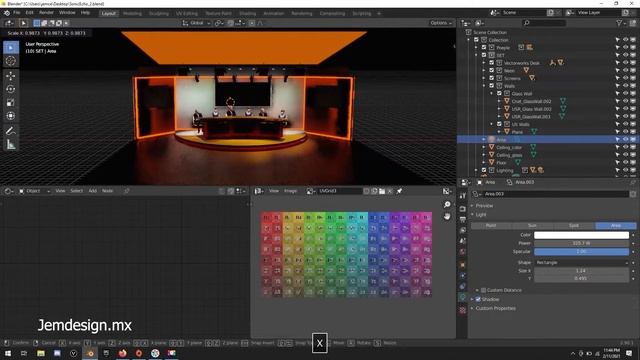Screen dimensions: 640x360
Task: Open the outliner filter dropdown
Action: point(621,23)
